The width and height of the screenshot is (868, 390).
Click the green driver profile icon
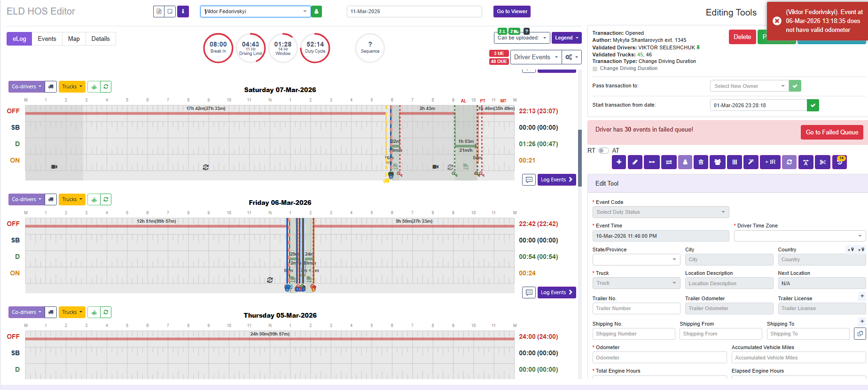pyautogui.click(x=316, y=11)
